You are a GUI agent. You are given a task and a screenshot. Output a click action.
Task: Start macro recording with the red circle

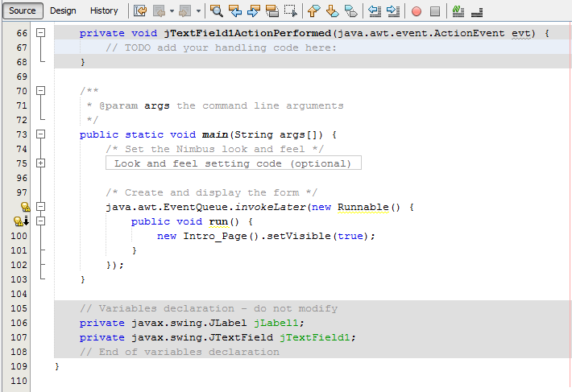click(417, 11)
